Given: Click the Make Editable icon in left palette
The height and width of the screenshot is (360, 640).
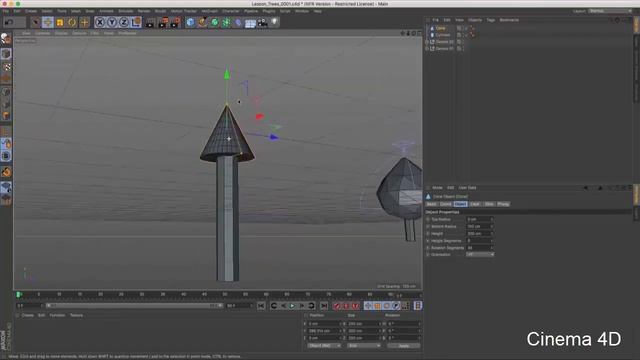Looking at the screenshot, I should [6, 39].
